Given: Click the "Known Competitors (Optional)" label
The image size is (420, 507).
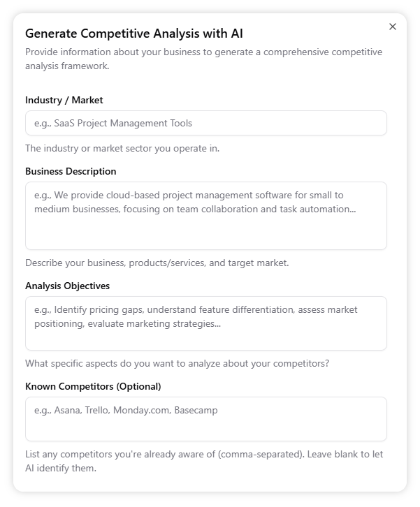Looking at the screenshot, I should pyautogui.click(x=93, y=386).
